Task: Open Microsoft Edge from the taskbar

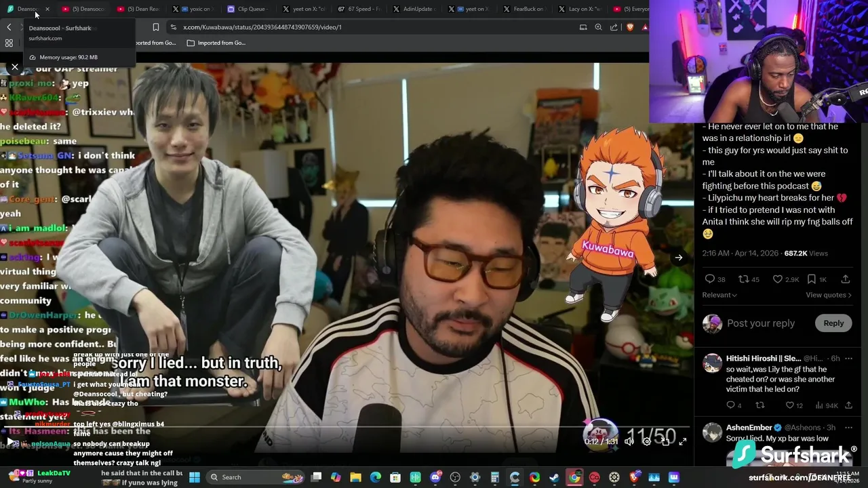Action: click(x=376, y=477)
